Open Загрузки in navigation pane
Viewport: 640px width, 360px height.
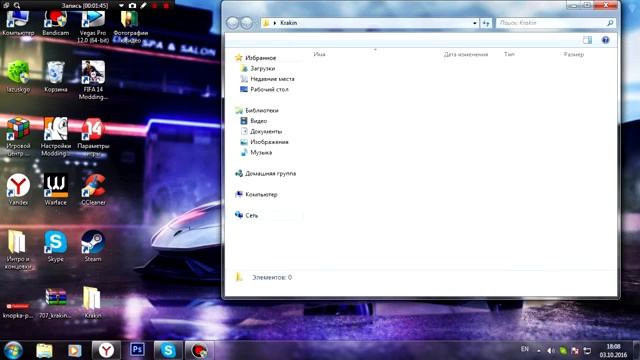pyautogui.click(x=258, y=69)
